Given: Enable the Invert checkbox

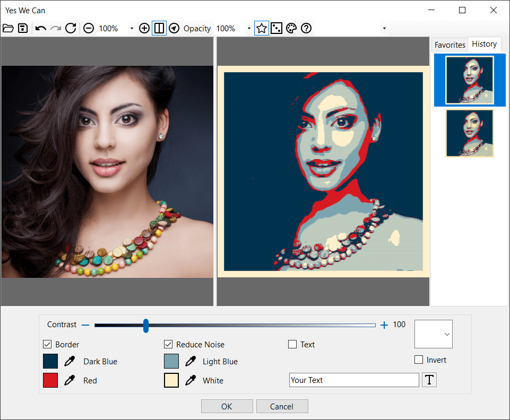Looking at the screenshot, I should click(x=419, y=360).
